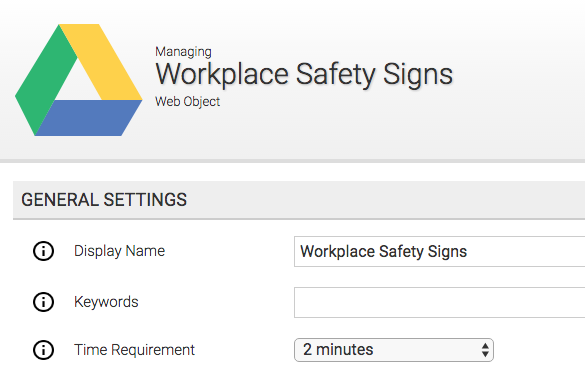Click the Display Name label
This screenshot has height=389, width=585.
119,251
